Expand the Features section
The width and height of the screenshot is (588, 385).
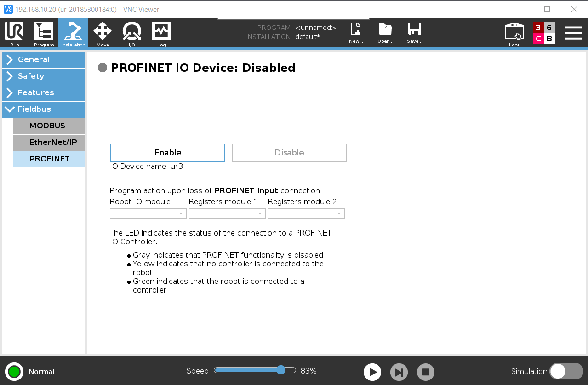pyautogui.click(x=43, y=93)
